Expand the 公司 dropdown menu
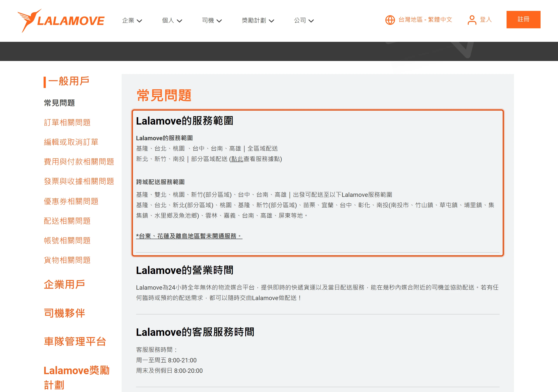558x392 pixels. point(304,20)
